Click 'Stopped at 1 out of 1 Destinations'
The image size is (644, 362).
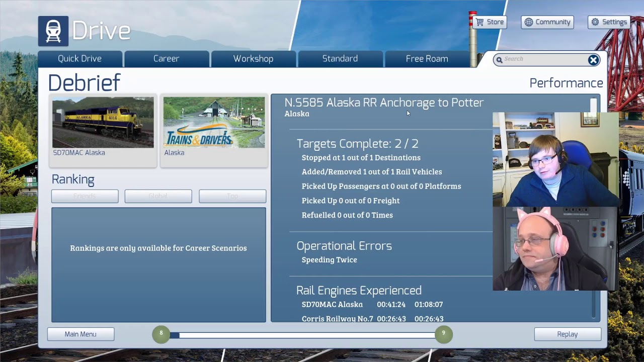coord(361,158)
